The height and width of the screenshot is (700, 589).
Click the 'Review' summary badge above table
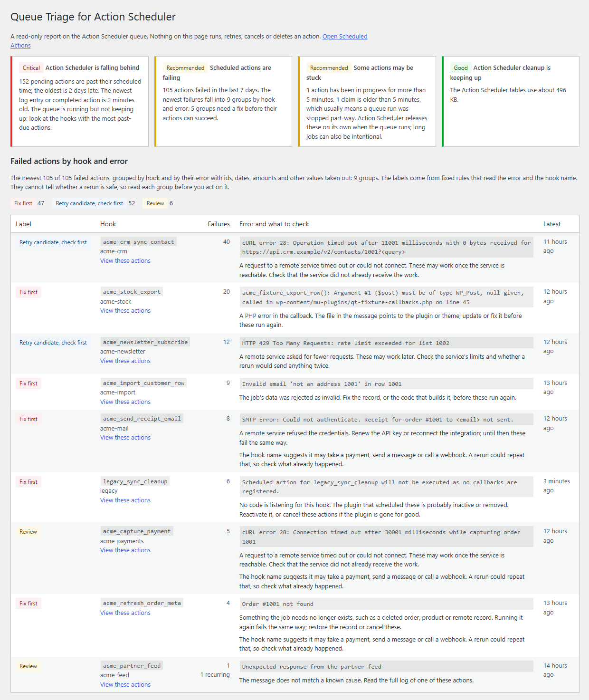coord(155,203)
